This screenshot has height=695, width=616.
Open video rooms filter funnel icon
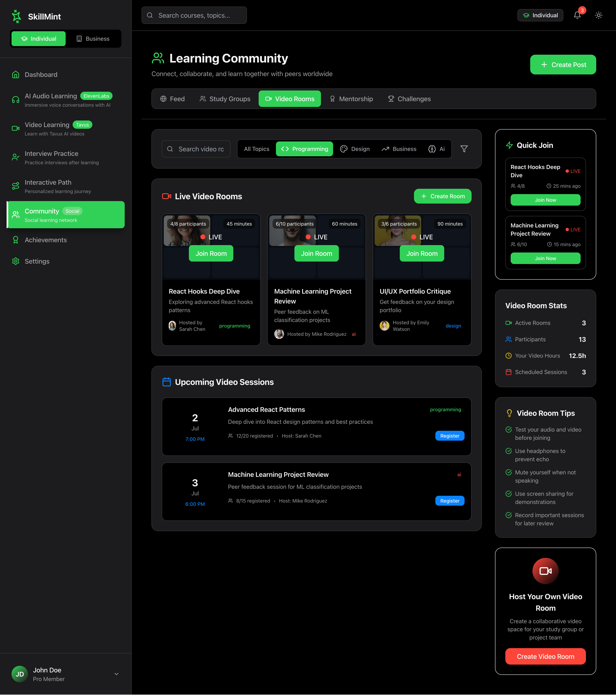pyautogui.click(x=464, y=149)
